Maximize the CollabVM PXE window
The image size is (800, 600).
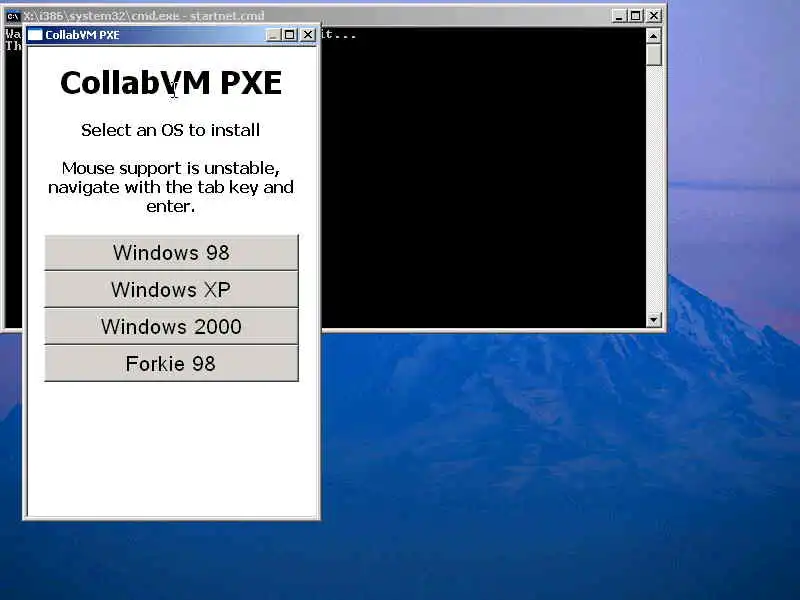[x=289, y=35]
